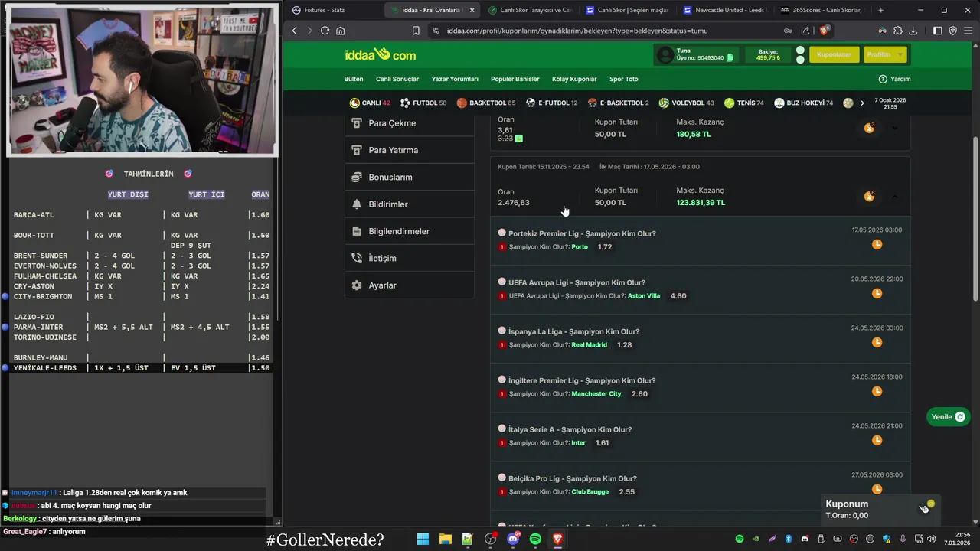Open the Yazar Yorumları menu item
The height and width of the screenshot is (551, 980).
coord(455,79)
